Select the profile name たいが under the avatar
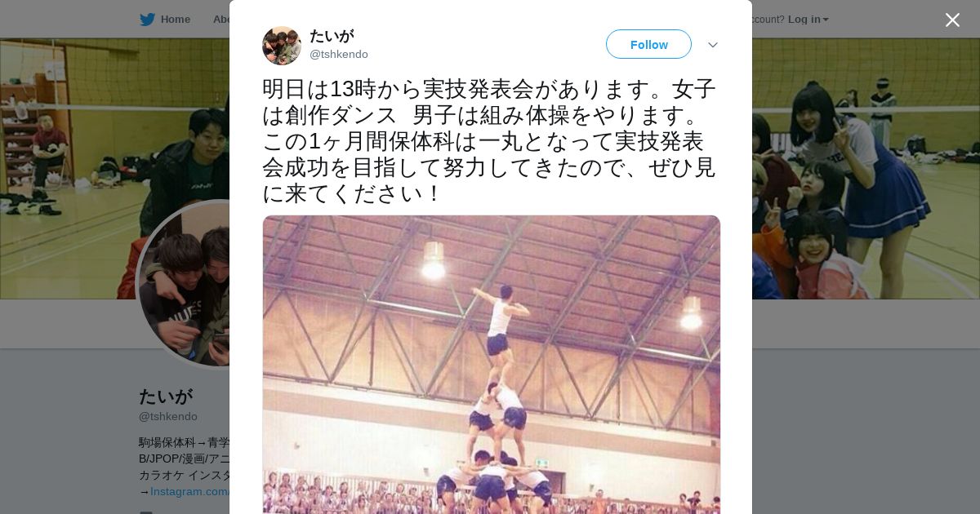The height and width of the screenshot is (514, 980). tap(166, 397)
